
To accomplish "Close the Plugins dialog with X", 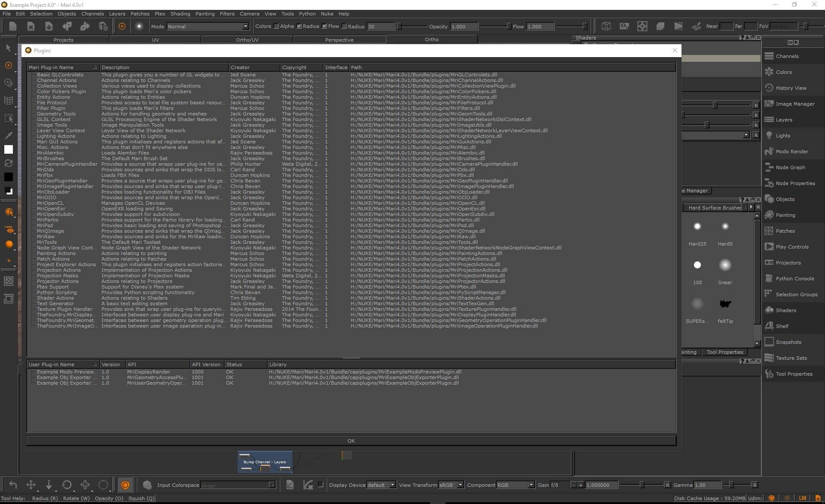I will 675,50.
